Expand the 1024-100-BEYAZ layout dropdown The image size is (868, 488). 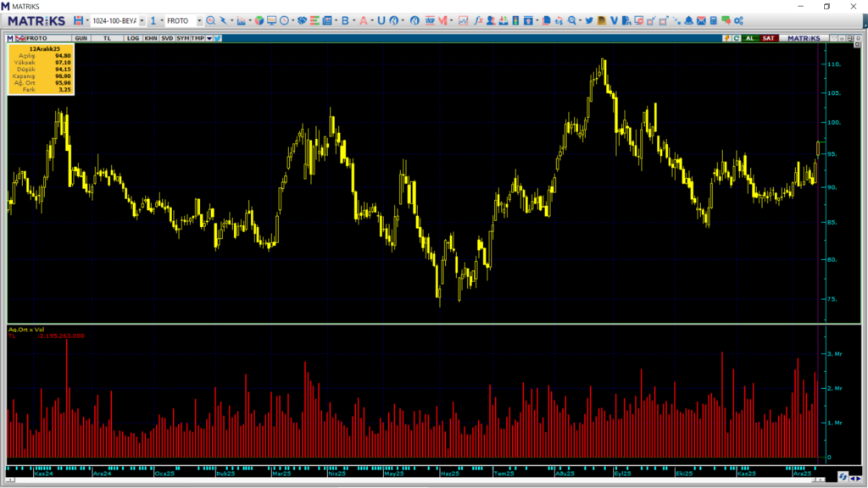142,20
